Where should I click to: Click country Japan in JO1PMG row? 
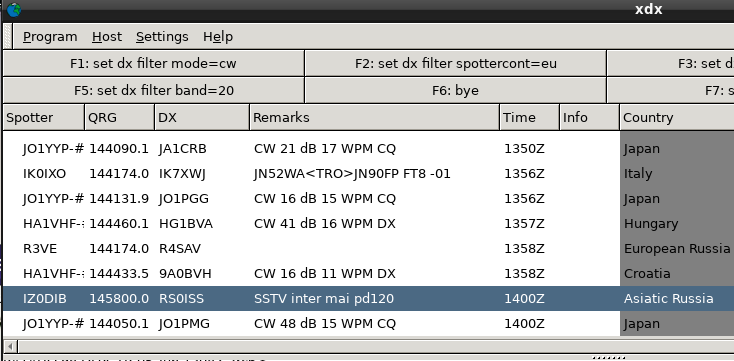click(x=642, y=324)
